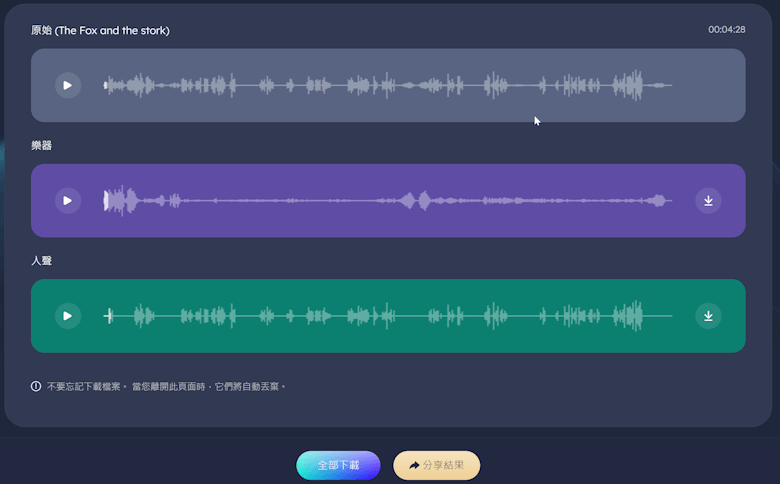780x484 pixels.
Task: Click the 分享結果 share results button
Action: pos(437,466)
